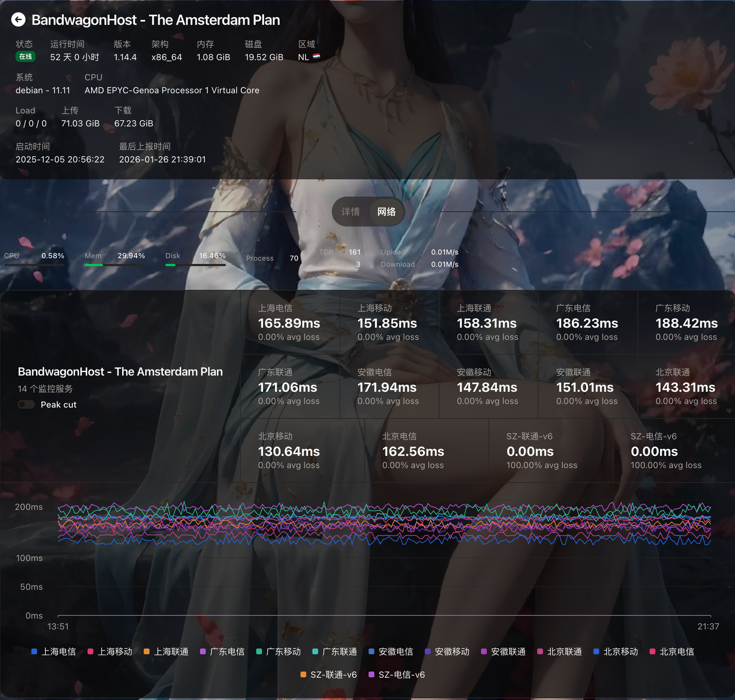Viewport: 735px width, 700px height.
Task: Click the Netherlands flag icon
Action: tap(316, 57)
